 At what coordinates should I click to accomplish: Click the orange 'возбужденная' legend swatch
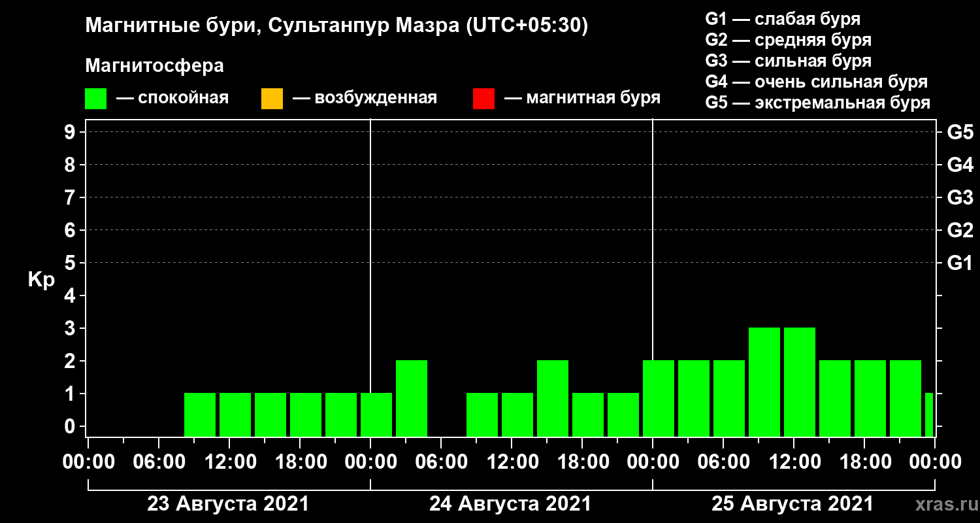[272, 99]
